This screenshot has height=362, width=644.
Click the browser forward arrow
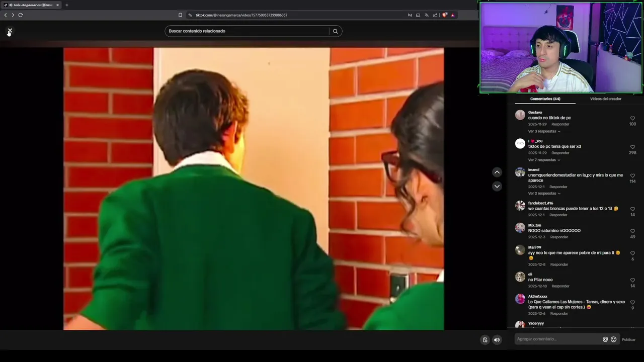tap(13, 15)
